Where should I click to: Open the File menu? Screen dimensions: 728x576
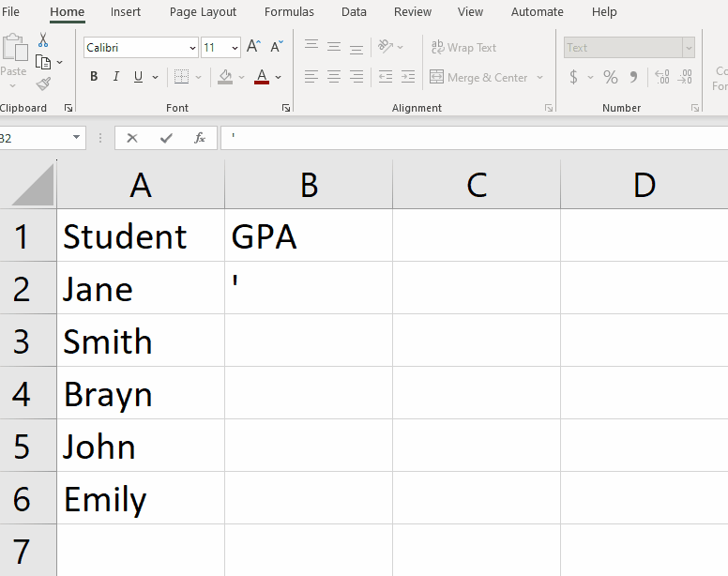tap(10, 11)
